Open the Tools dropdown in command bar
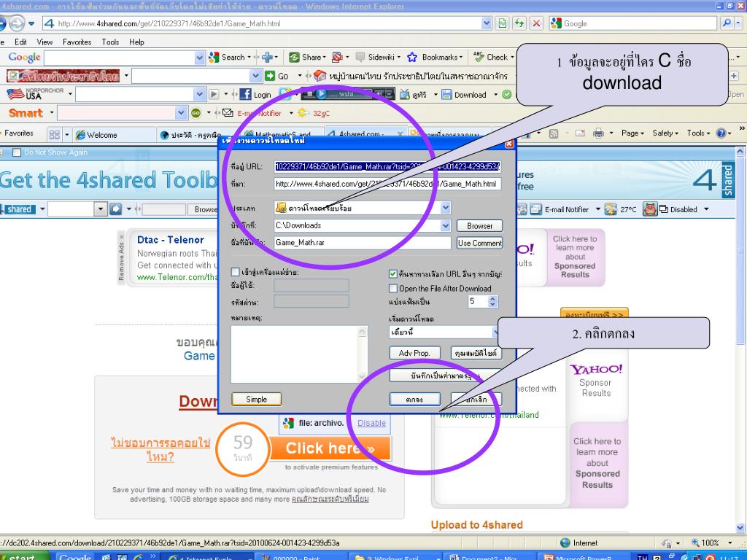Image resolution: width=747 pixels, height=560 pixels. [698, 133]
